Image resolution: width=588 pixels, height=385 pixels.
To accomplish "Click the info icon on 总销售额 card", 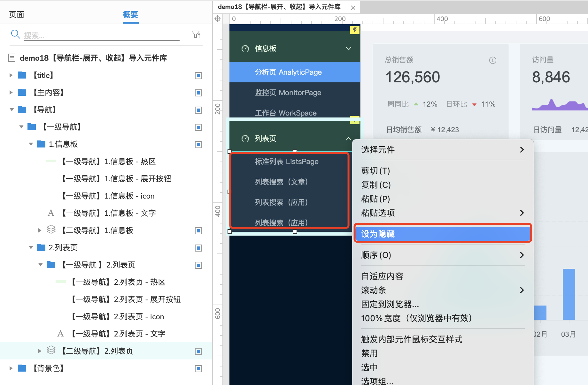I will 492,60.
